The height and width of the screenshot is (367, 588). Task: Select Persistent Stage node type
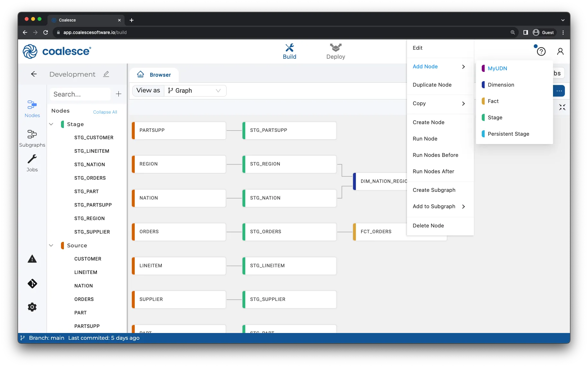[508, 134]
